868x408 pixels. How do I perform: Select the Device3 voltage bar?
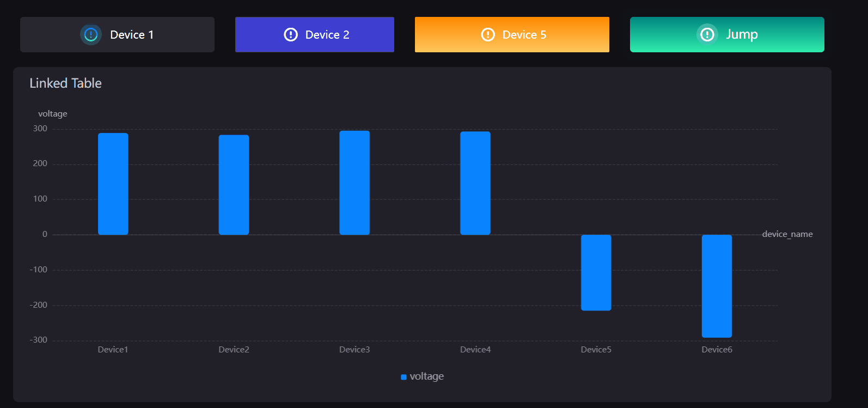pyautogui.click(x=354, y=183)
